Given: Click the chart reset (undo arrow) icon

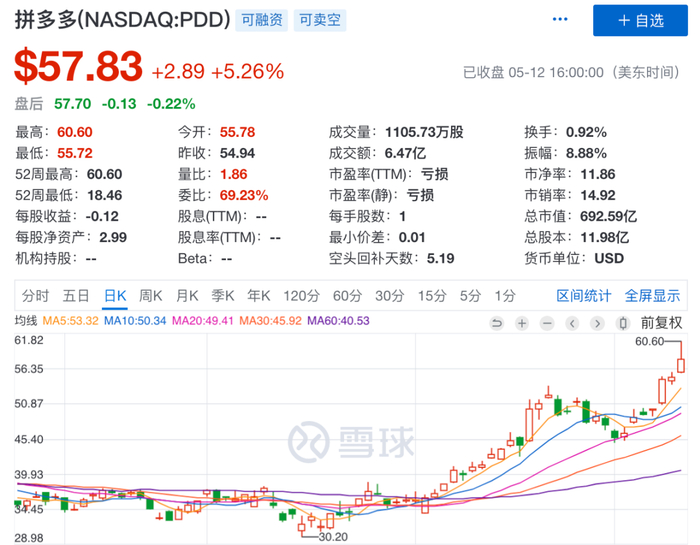Looking at the screenshot, I should tap(496, 323).
